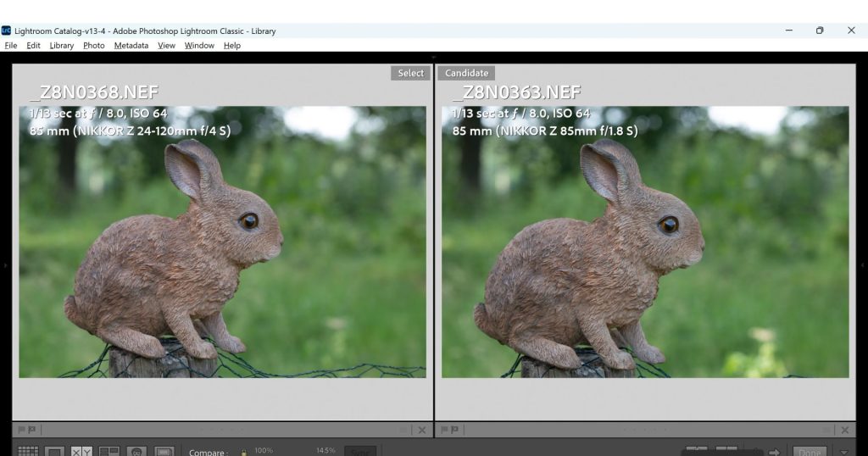This screenshot has width=868, height=456.
Task: Flag the Select photo as picked
Action: 21,430
